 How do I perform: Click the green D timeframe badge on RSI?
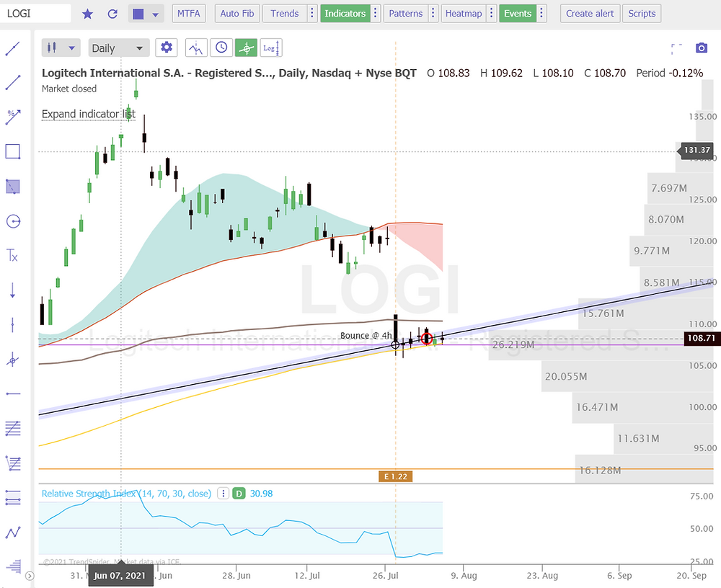click(239, 494)
